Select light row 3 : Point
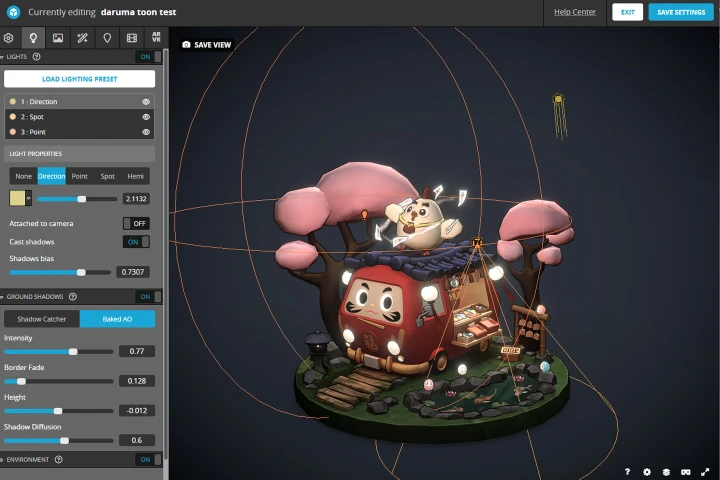The height and width of the screenshot is (480, 720). click(79, 132)
